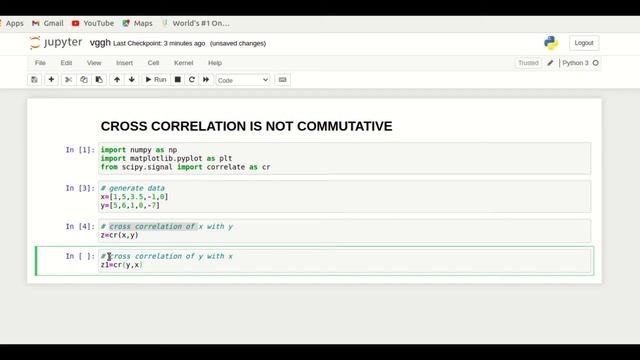The height and width of the screenshot is (360, 640).
Task: Open the Insert menu
Action: pyautogui.click(x=124, y=63)
